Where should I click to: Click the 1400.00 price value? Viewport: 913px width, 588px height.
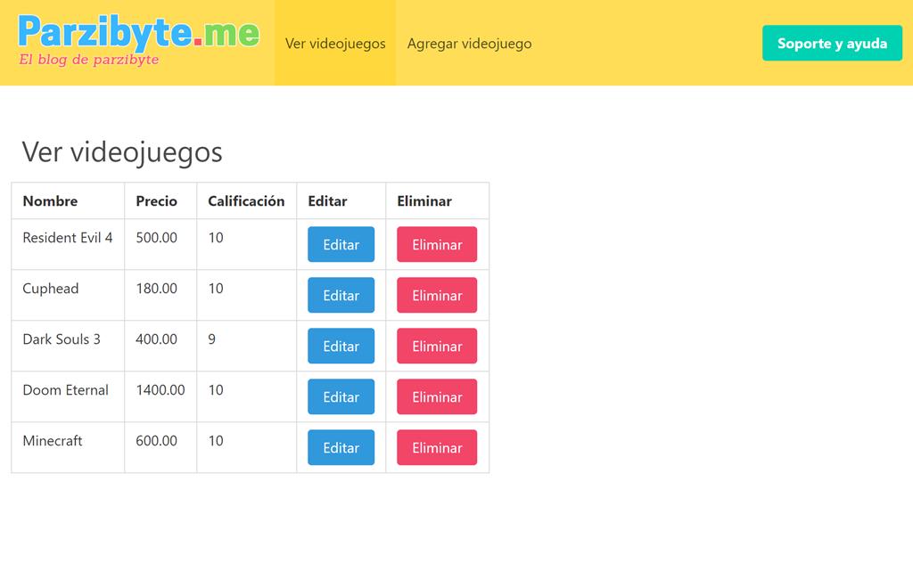[160, 390]
